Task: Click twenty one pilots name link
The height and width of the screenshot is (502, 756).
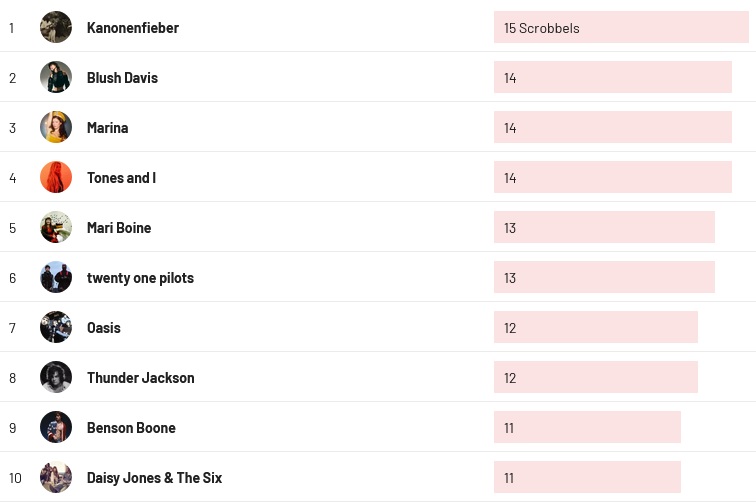Action: tap(140, 278)
